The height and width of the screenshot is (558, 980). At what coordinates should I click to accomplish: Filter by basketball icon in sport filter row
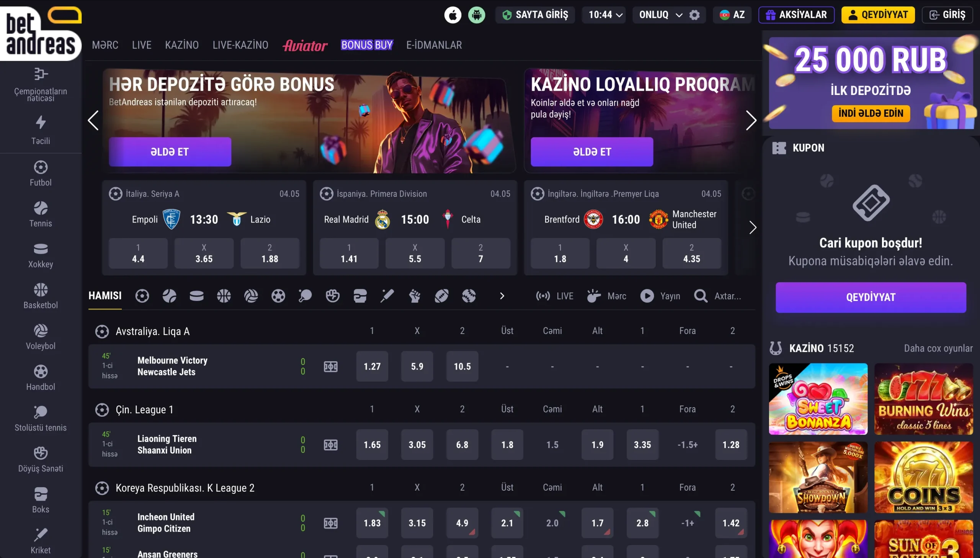tap(224, 296)
